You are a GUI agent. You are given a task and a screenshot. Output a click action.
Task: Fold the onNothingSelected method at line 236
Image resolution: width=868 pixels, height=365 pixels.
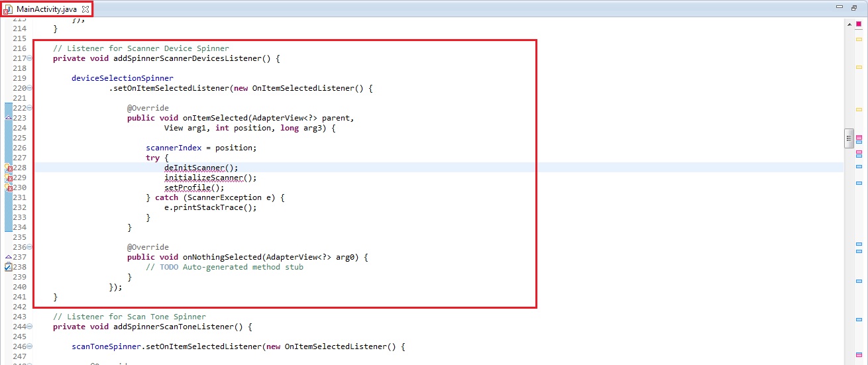[x=30, y=247]
